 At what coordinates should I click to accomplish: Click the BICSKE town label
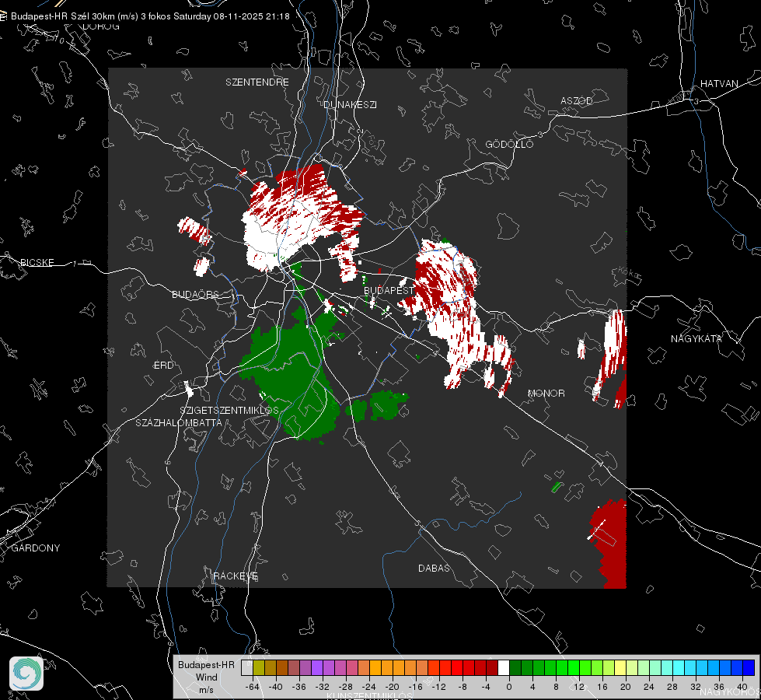[x=37, y=262]
